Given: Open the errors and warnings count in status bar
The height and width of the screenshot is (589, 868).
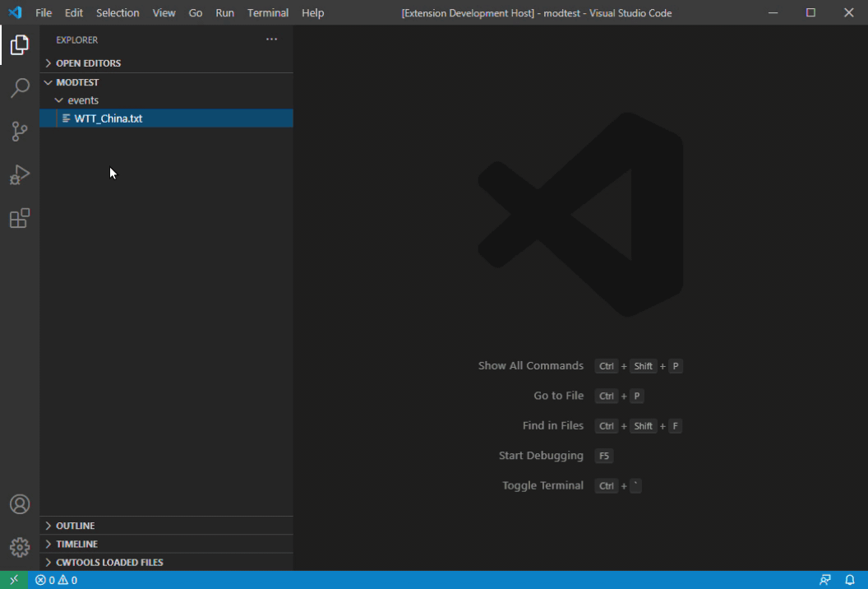Looking at the screenshot, I should (x=57, y=580).
